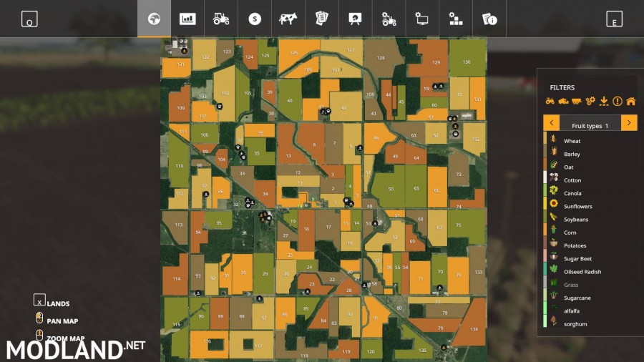Switch to LANDS view with X key button
644x362 pixels.
39,300
